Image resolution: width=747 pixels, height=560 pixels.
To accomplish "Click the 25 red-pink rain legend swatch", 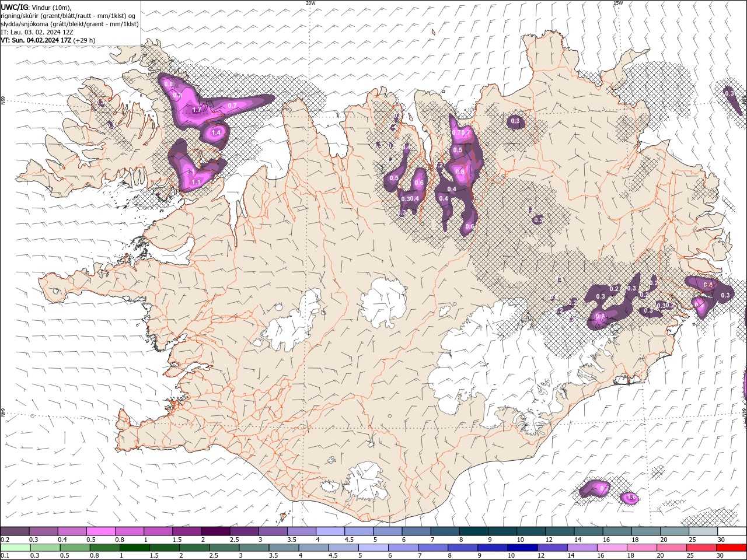I will tap(701, 548).
